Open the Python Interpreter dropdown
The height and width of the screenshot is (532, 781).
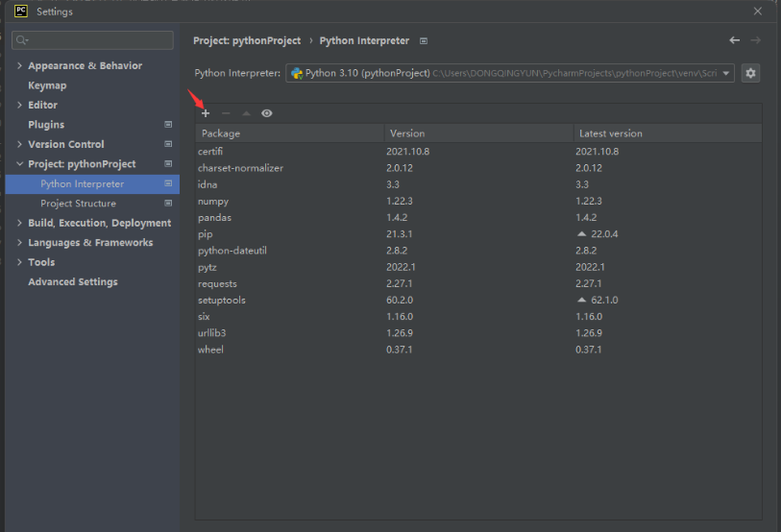click(x=509, y=73)
